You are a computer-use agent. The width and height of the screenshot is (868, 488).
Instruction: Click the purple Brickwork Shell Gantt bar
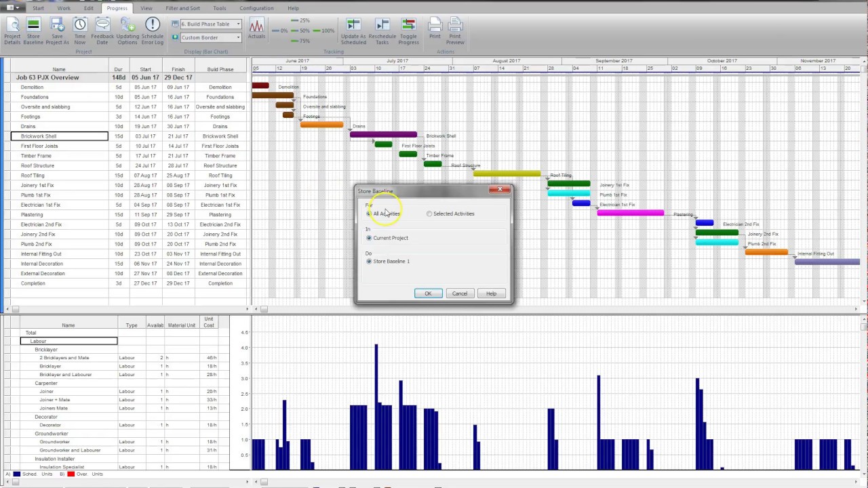coord(383,134)
